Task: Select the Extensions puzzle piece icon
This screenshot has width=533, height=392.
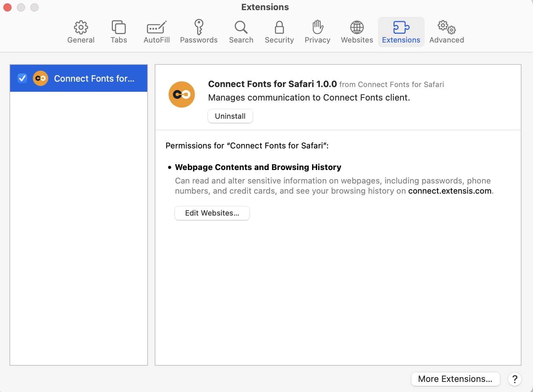Action: (x=401, y=27)
